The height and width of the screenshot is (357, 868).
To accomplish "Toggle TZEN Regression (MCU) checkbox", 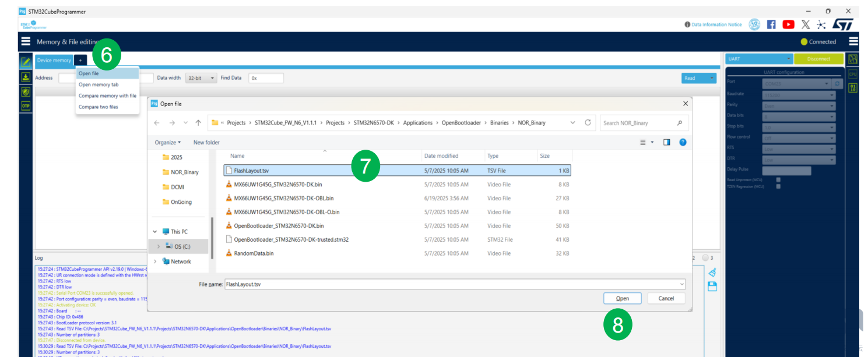I will [778, 186].
